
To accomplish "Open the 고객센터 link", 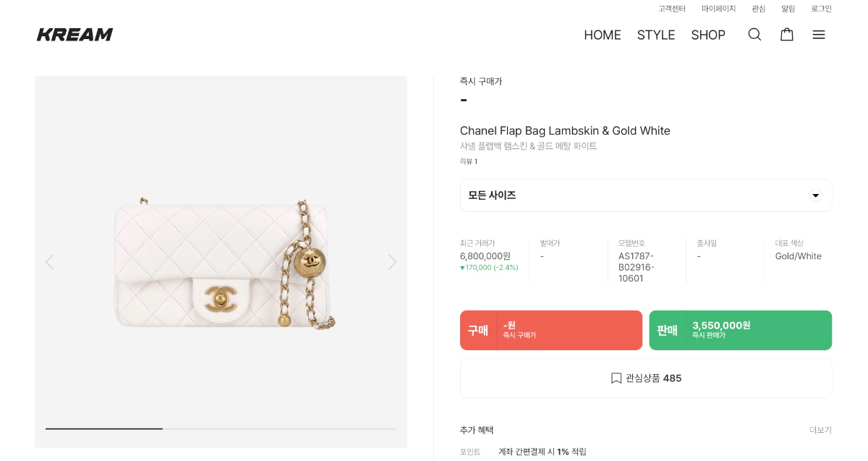I will [x=672, y=9].
